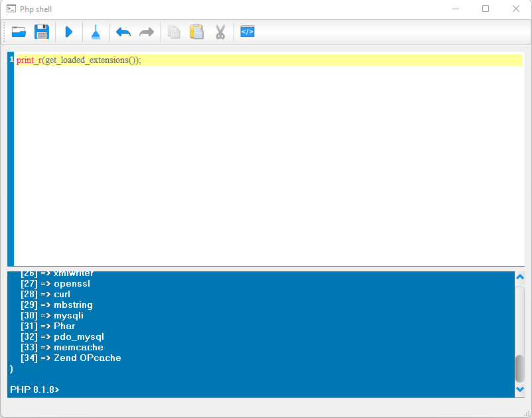Viewport: 532px width, 418px height.
Task: Select the '[34] => Zend OPcache' output line
Action: [70, 358]
